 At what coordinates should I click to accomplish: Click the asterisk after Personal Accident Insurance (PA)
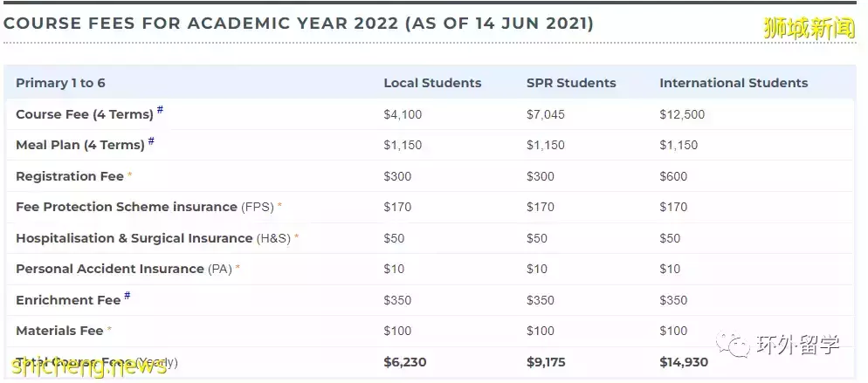[x=238, y=268]
